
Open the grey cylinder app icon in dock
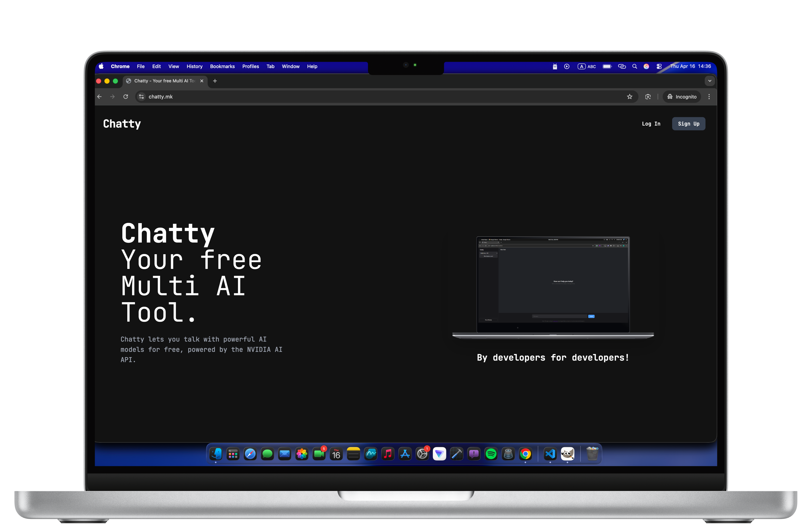point(508,454)
